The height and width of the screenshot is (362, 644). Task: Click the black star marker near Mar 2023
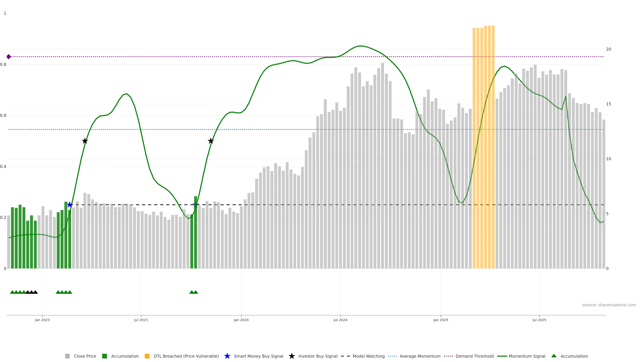85,141
